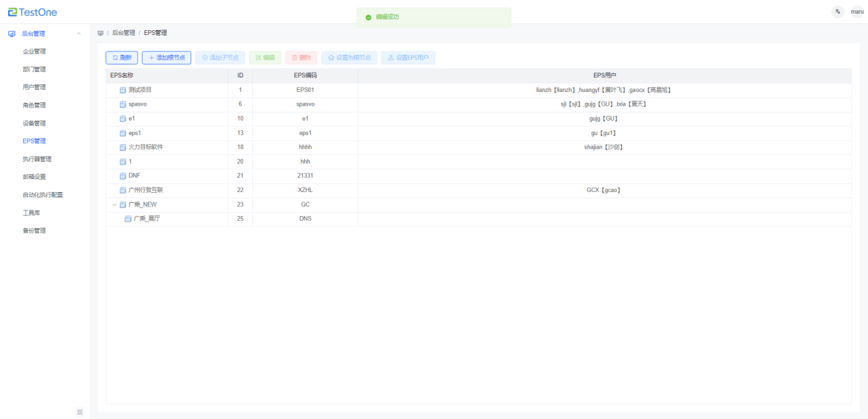
Task: Click the node icon of e1 row
Action: 123,119
